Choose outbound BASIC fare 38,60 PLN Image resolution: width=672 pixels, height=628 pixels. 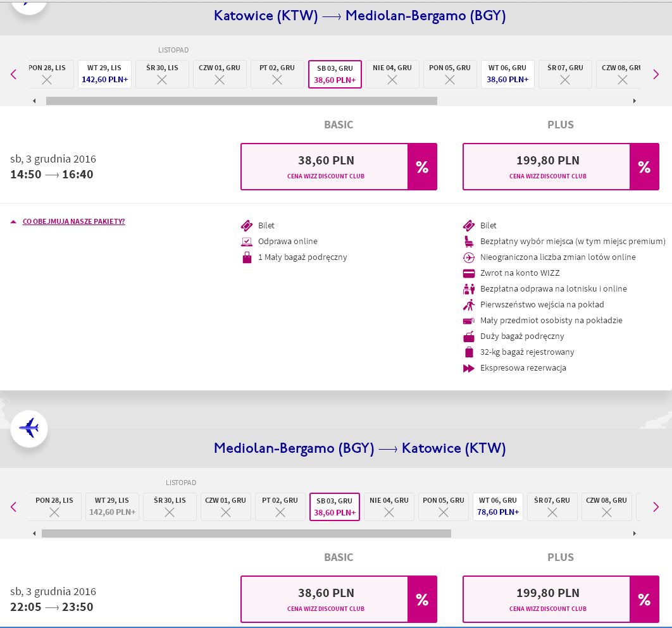click(339, 166)
